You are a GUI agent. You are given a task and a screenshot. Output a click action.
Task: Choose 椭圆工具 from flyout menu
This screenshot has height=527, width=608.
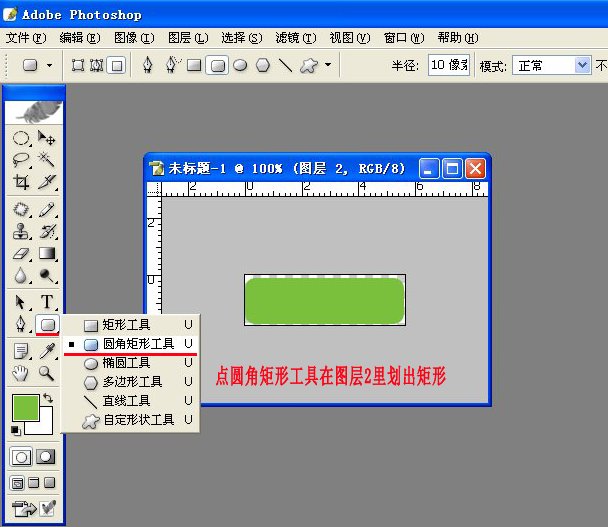131,363
